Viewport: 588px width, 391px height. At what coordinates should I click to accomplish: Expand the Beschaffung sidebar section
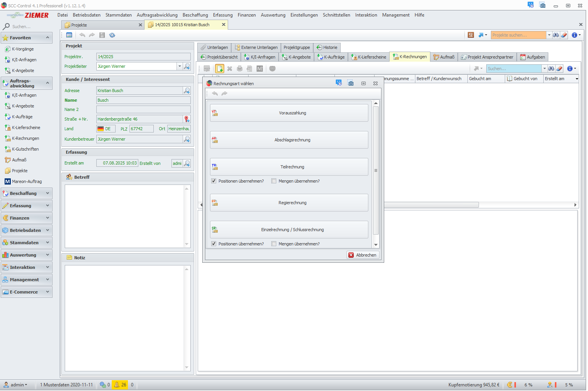point(26,193)
